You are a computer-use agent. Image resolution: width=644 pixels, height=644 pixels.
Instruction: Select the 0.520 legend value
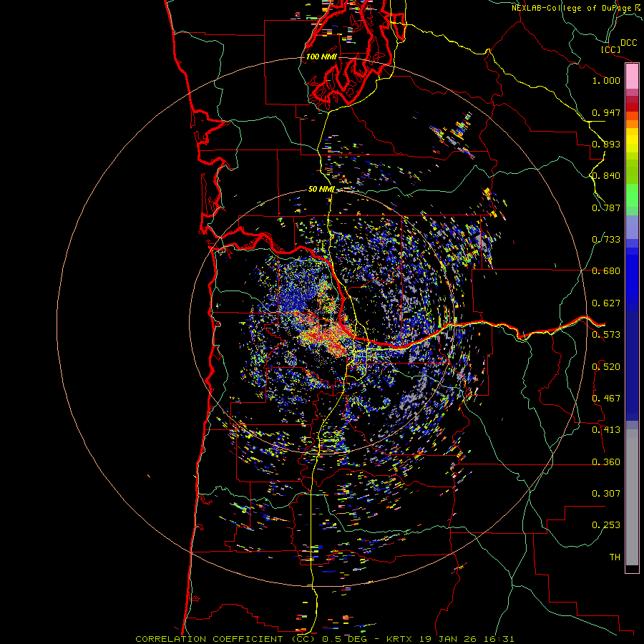pyautogui.click(x=606, y=367)
